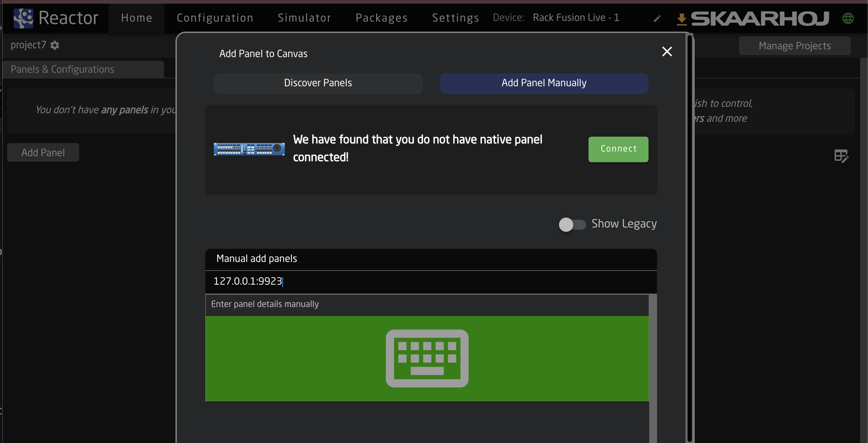Click the Reactor logo icon

tap(23, 18)
